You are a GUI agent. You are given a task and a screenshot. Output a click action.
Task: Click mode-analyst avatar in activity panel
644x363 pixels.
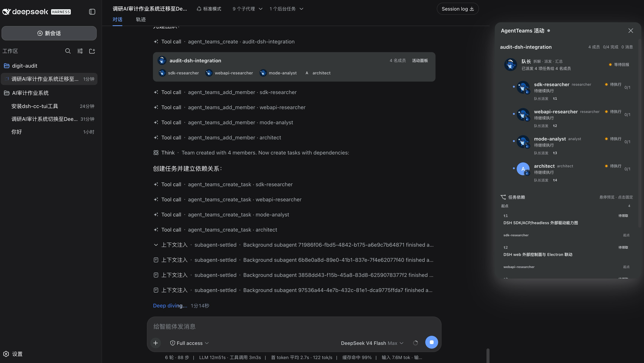(523, 142)
